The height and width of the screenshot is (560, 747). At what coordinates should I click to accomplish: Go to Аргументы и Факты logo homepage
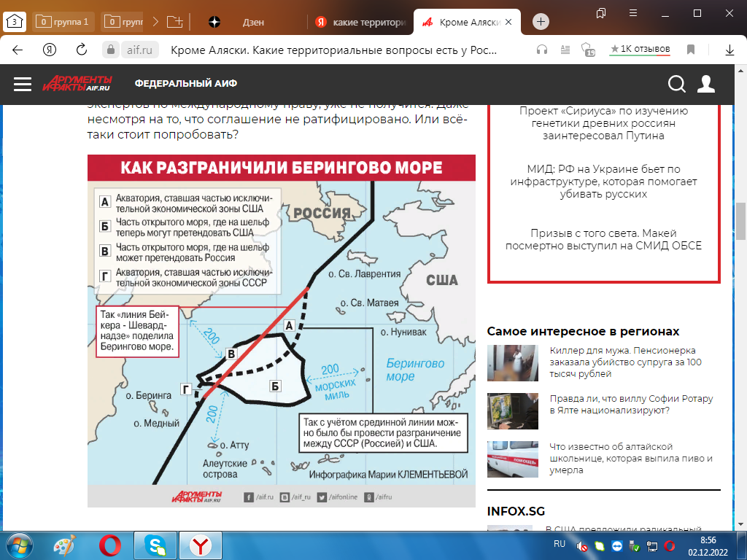point(77,83)
